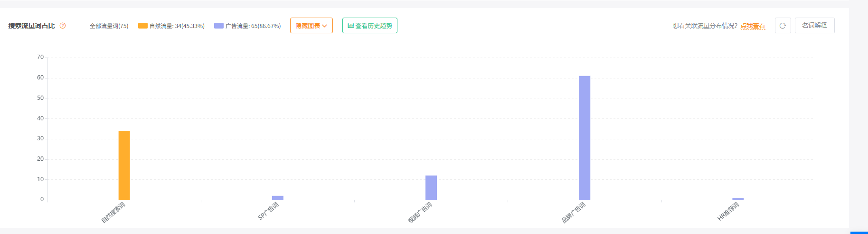Click the 品牌广告词 axis label

[x=574, y=213]
